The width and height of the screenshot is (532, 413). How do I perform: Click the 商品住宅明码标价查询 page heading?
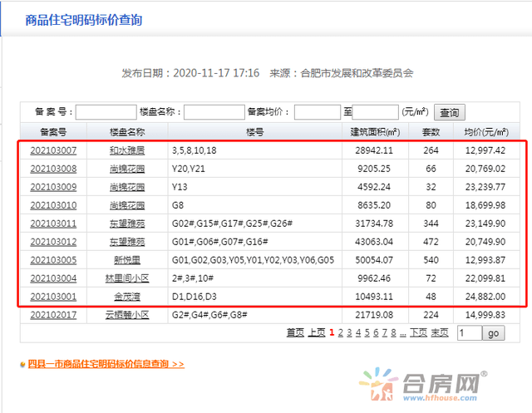point(84,20)
